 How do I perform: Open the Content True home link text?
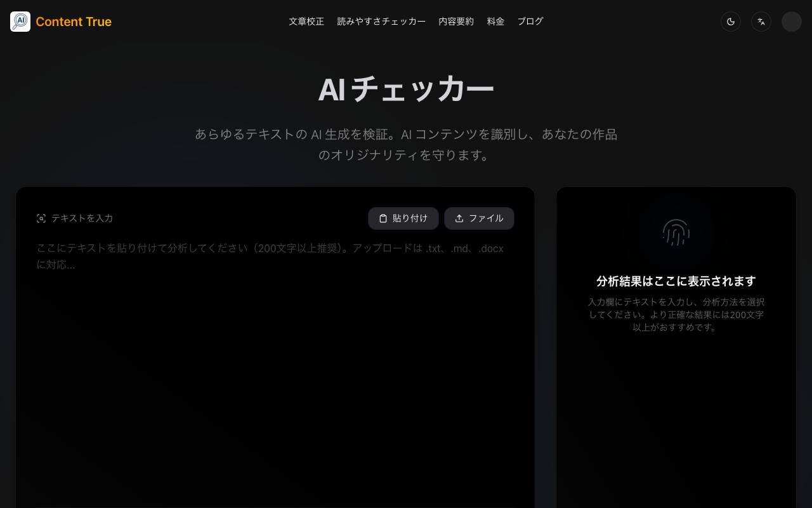pyautogui.click(x=74, y=22)
